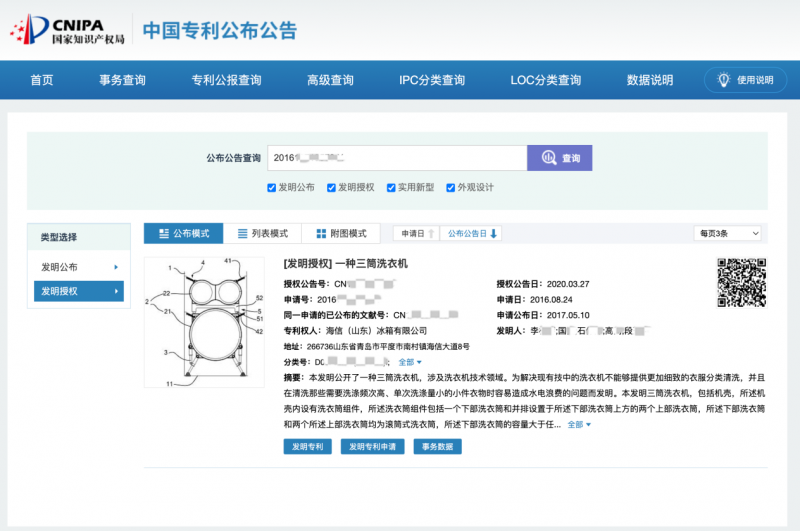Uncheck the 发明公布 checkbox
This screenshot has height=531, width=800.
(272, 187)
